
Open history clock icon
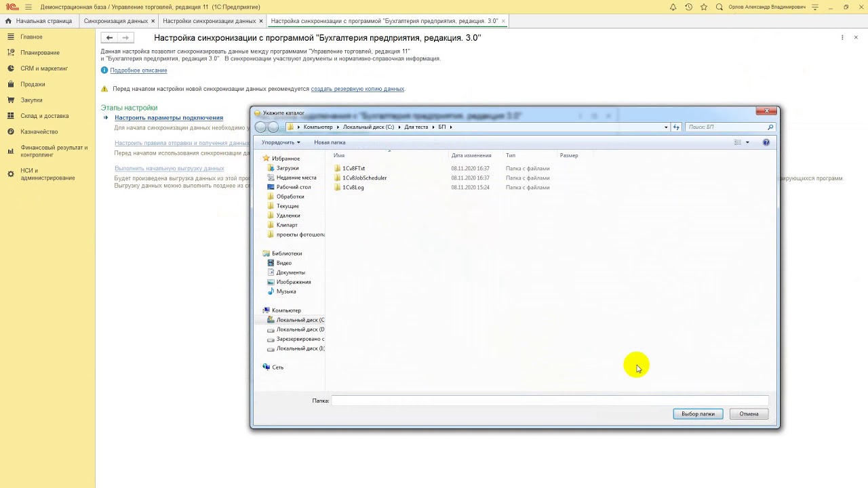[688, 7]
